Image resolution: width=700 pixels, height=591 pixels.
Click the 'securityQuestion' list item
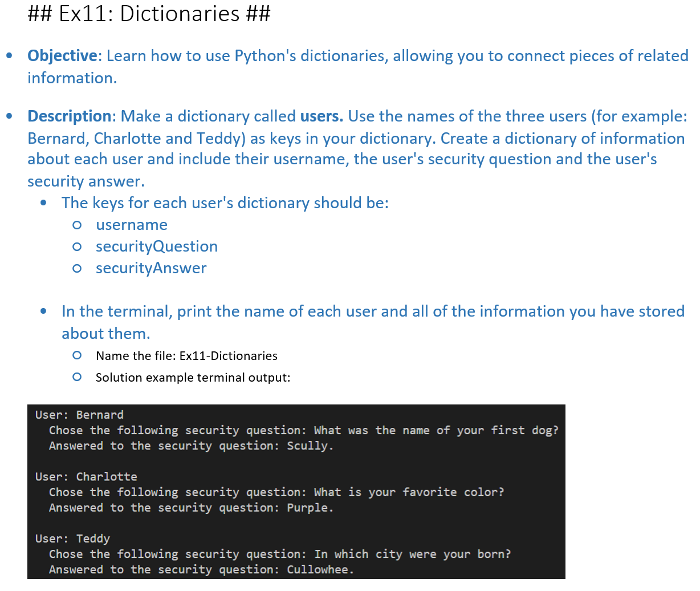click(157, 246)
